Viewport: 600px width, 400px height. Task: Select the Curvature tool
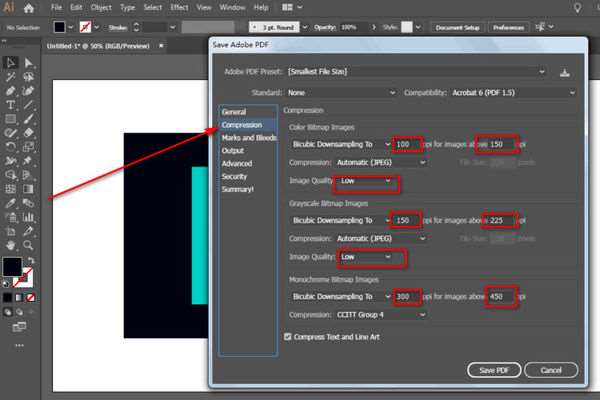[x=28, y=91]
